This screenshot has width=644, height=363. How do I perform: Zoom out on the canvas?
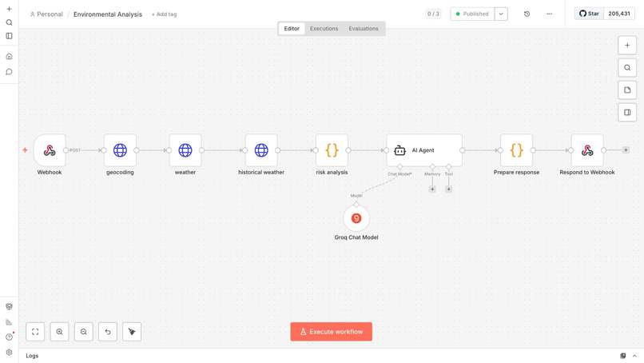point(84,332)
